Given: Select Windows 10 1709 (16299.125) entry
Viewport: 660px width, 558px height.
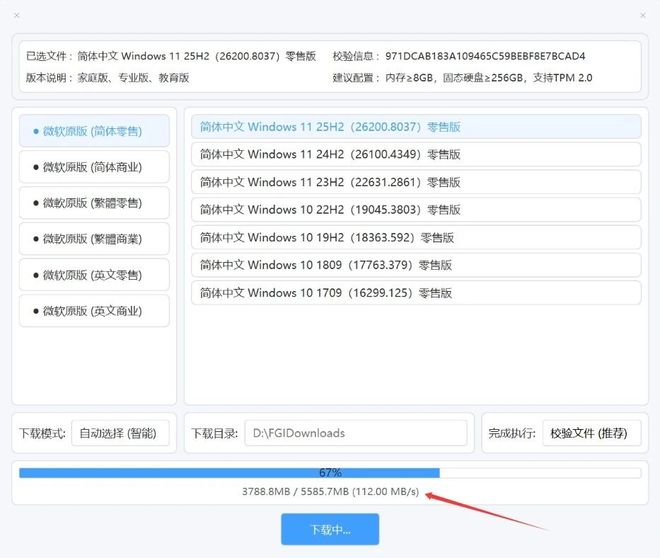Looking at the screenshot, I should (415, 293).
